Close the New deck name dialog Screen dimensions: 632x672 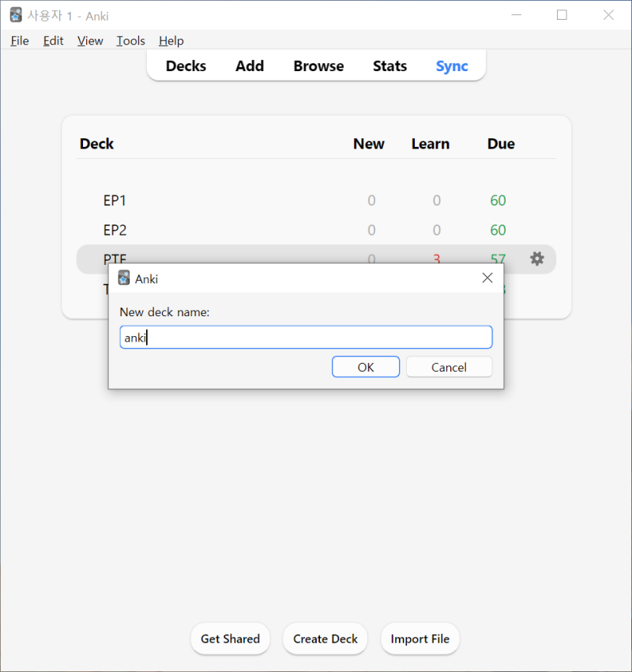487,278
